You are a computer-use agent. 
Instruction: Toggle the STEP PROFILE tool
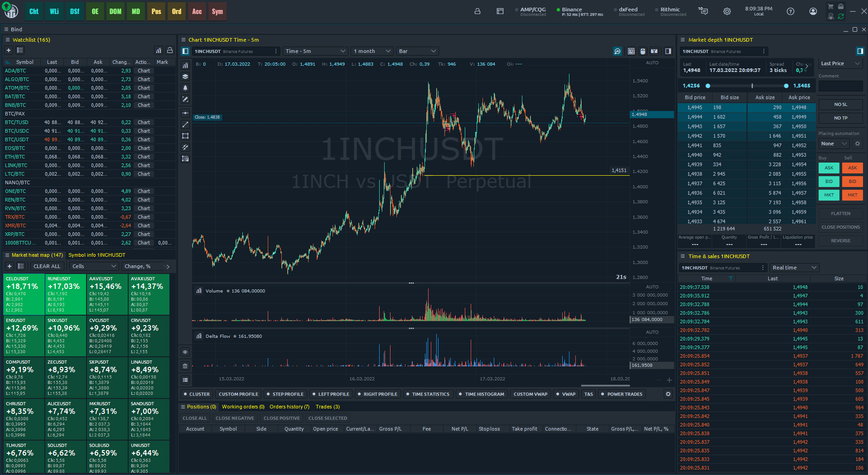[x=285, y=394]
